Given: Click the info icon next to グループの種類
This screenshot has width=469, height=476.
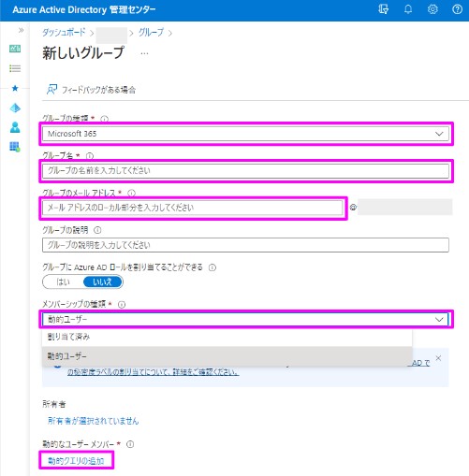Looking at the screenshot, I should 104,119.
